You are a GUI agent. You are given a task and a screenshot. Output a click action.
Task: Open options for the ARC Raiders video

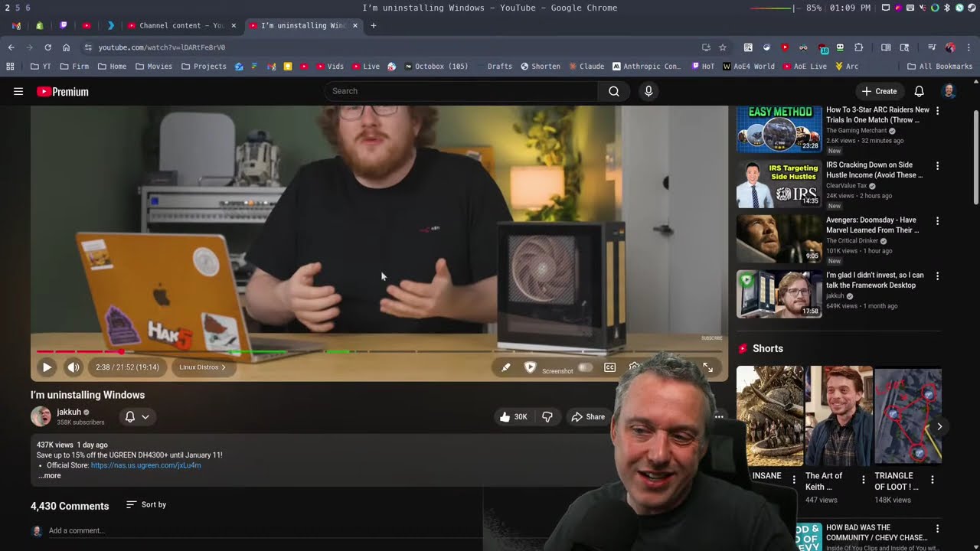(937, 111)
